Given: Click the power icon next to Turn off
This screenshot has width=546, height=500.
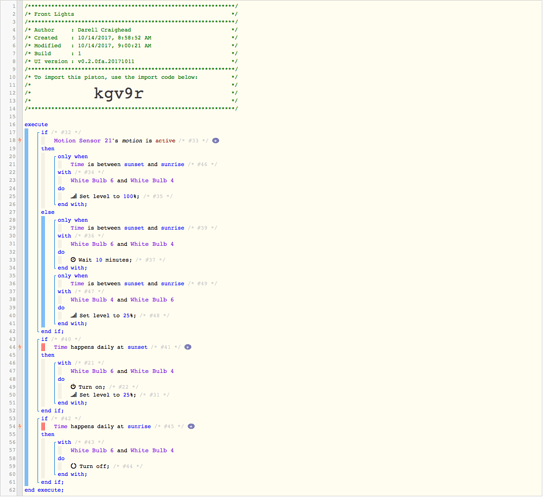Looking at the screenshot, I should (73, 466).
